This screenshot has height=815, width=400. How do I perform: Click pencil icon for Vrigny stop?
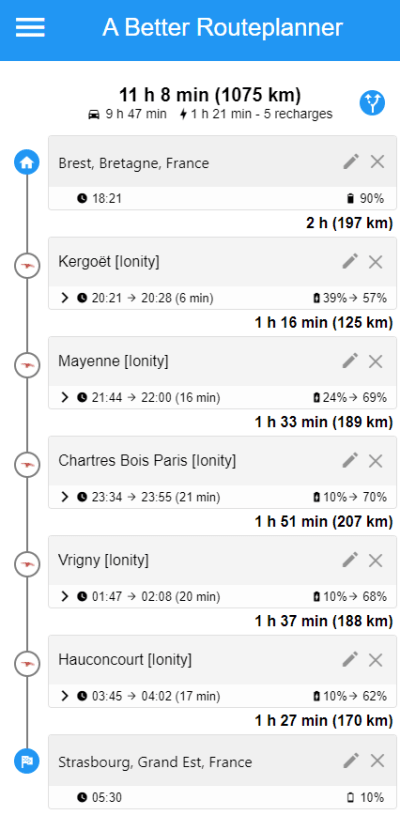pyautogui.click(x=351, y=560)
